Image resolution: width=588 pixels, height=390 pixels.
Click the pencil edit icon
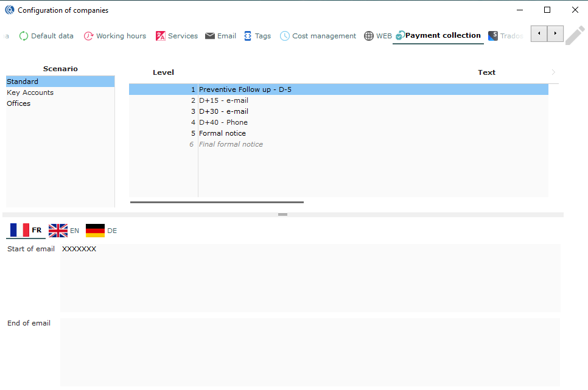[575, 35]
